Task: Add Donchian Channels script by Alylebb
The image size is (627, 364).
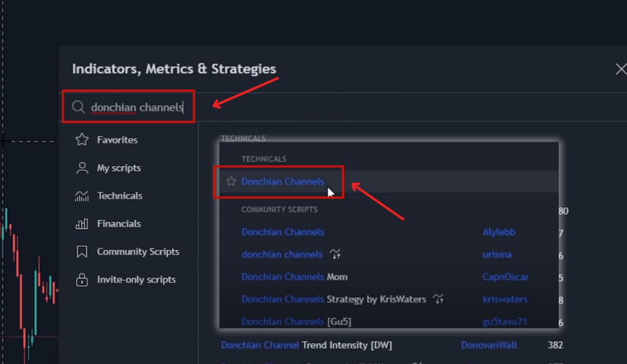Action: click(283, 232)
